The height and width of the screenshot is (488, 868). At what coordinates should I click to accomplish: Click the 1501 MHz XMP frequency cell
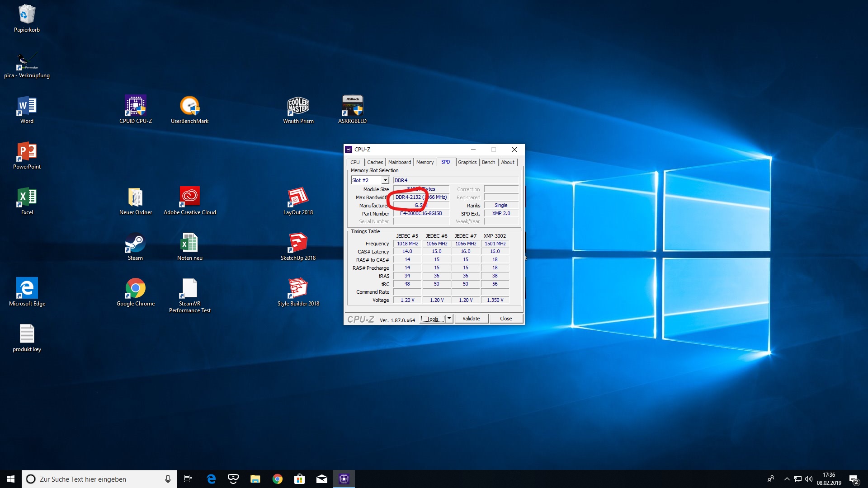[x=495, y=244]
